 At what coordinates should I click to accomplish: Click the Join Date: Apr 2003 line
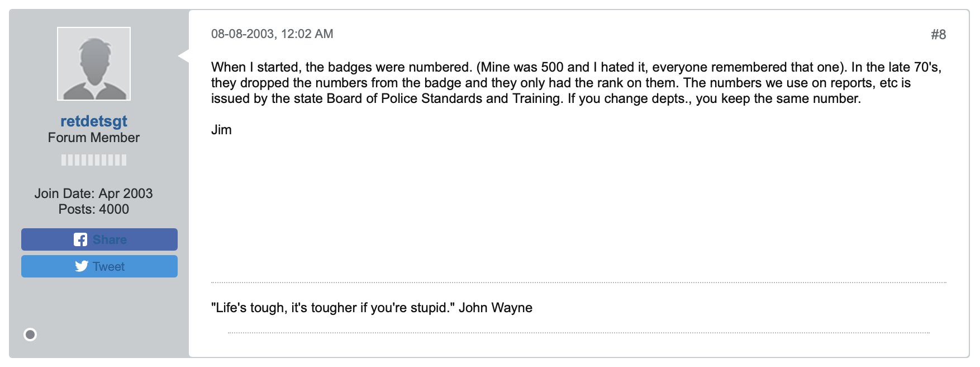tap(94, 194)
